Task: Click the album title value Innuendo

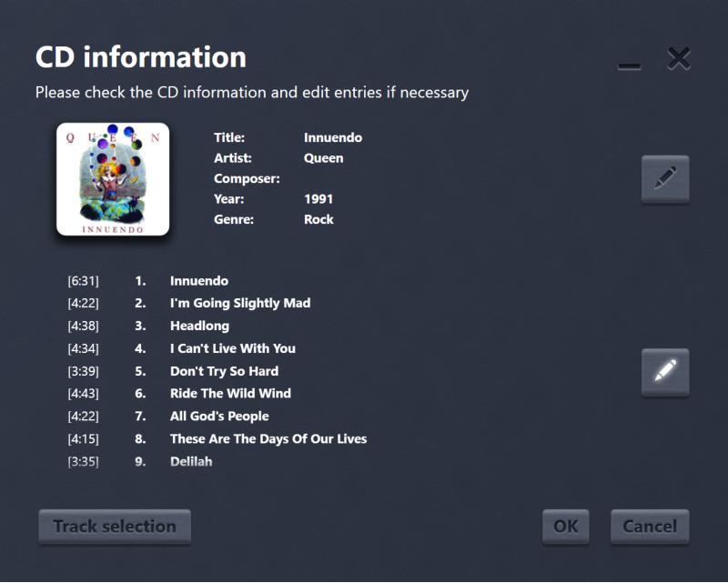Action: [333, 138]
